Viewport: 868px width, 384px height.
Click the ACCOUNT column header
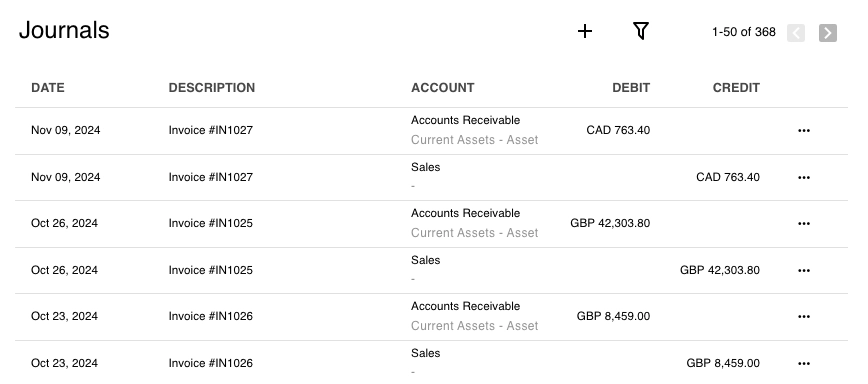click(442, 88)
